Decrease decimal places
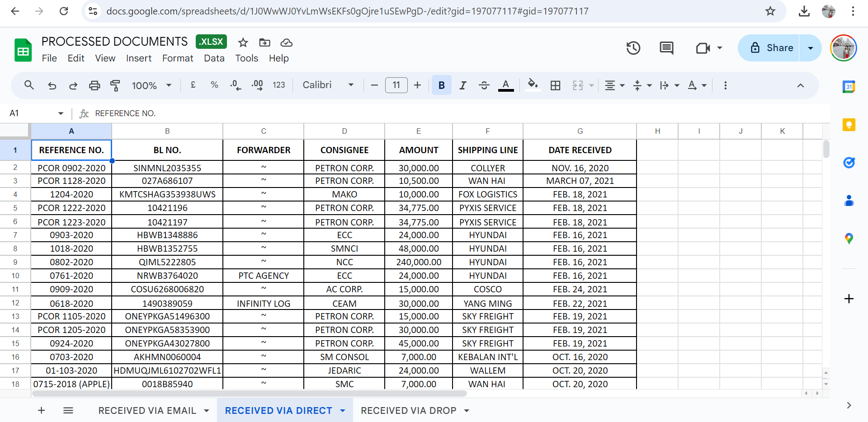This screenshot has height=422, width=868. point(236,85)
